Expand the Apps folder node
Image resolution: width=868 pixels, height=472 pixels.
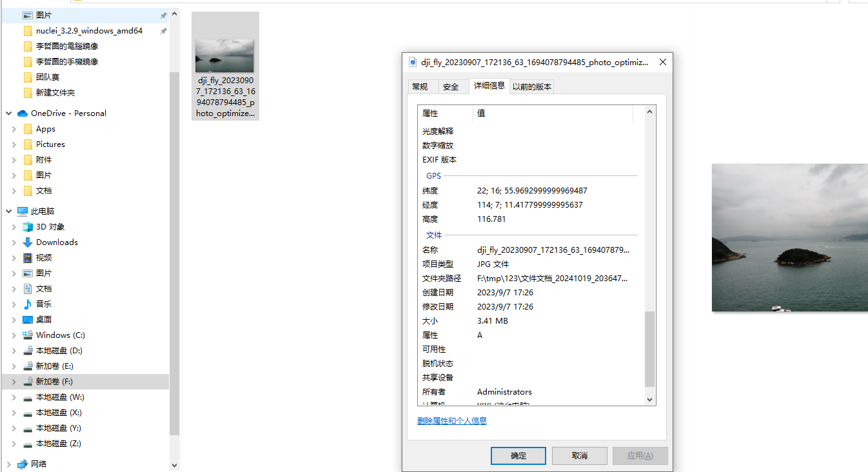tap(14, 129)
